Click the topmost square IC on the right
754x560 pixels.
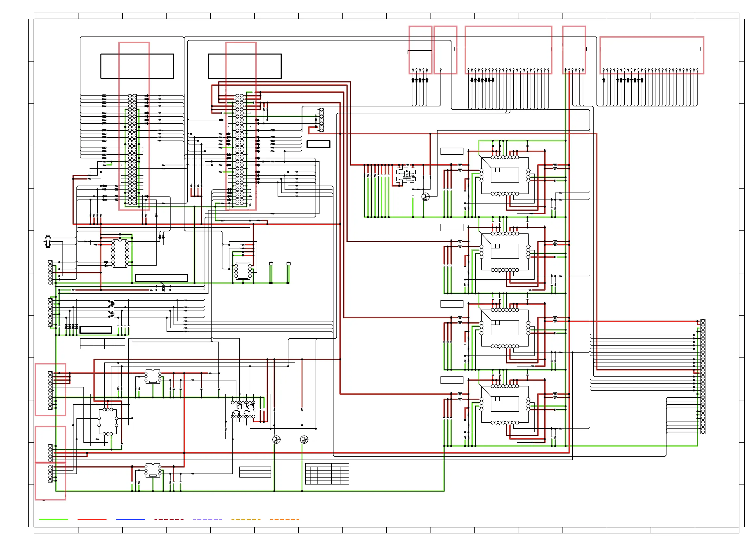coord(505,175)
